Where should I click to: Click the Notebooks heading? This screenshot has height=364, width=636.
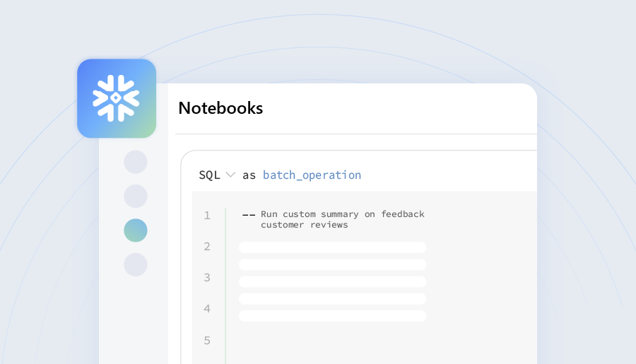point(220,108)
